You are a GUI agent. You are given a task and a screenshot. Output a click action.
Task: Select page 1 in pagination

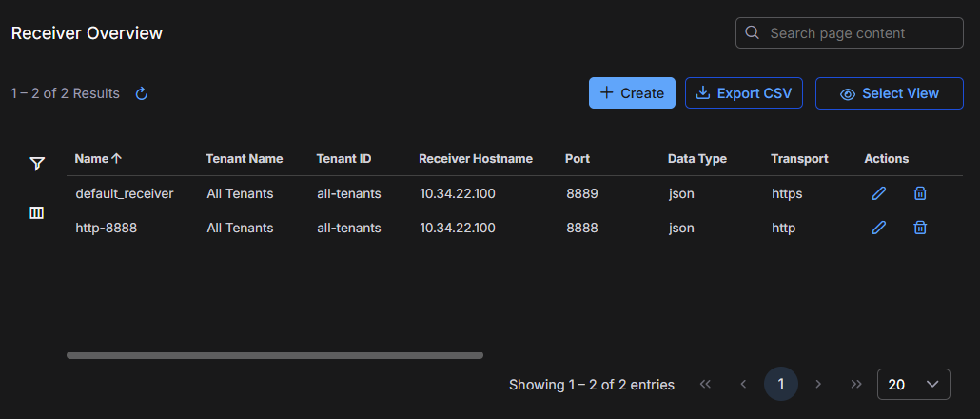tap(781, 384)
